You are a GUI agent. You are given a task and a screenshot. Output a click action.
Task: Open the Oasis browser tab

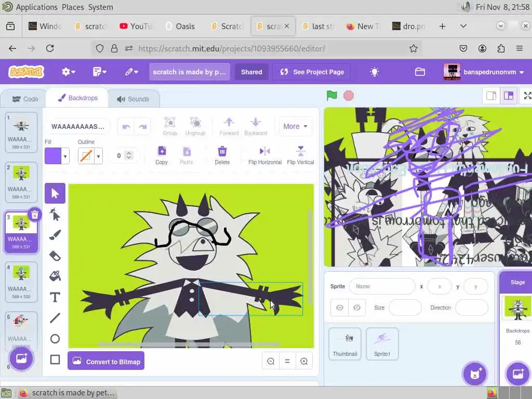[x=180, y=26]
